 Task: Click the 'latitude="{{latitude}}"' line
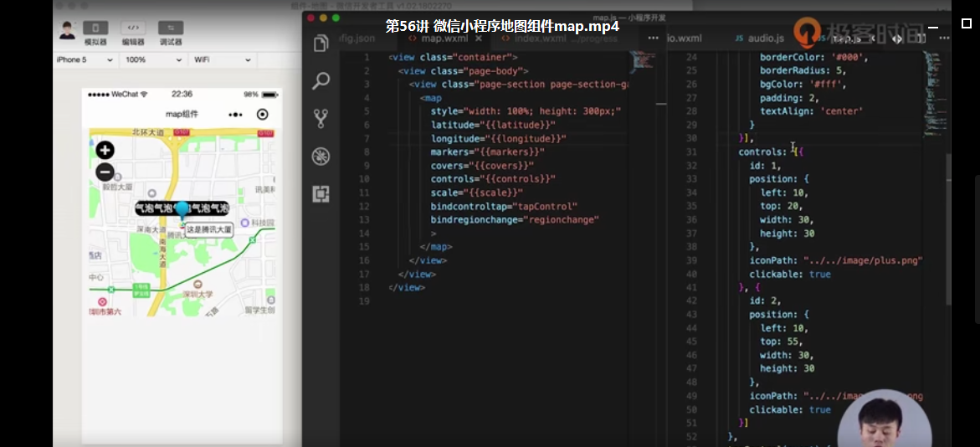pyautogui.click(x=493, y=125)
